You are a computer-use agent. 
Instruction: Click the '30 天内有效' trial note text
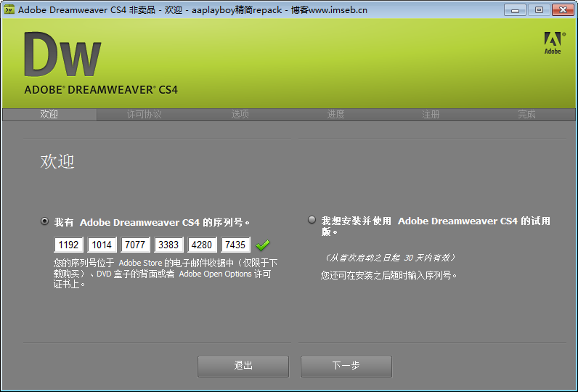(x=389, y=258)
